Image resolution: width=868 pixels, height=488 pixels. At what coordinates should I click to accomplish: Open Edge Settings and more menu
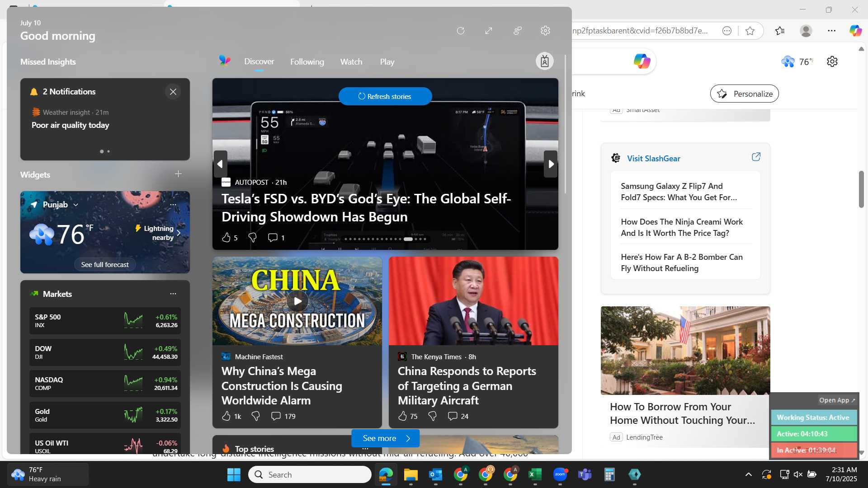(832, 31)
